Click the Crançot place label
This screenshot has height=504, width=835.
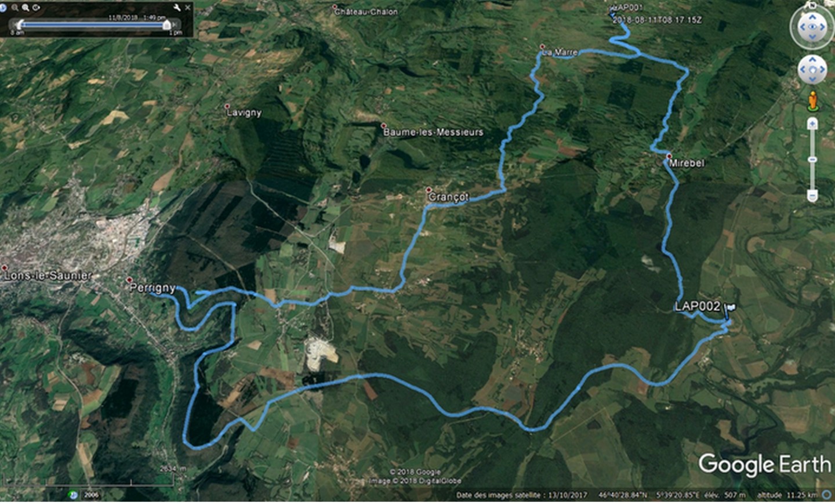tap(448, 197)
